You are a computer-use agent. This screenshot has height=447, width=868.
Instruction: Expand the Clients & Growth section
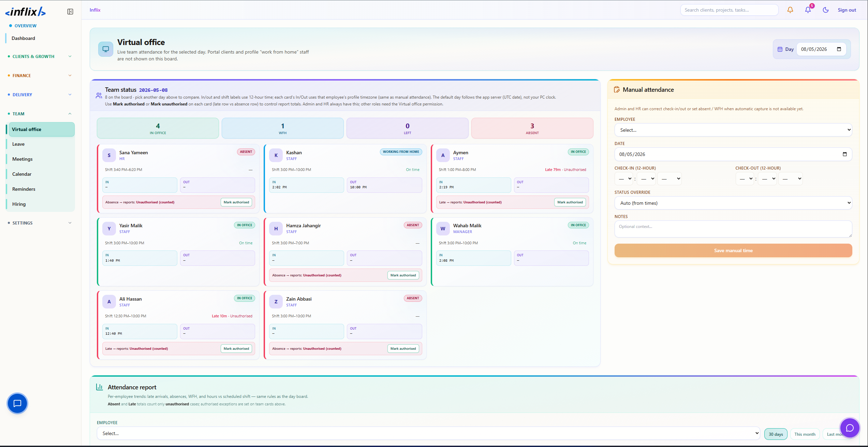coord(40,56)
